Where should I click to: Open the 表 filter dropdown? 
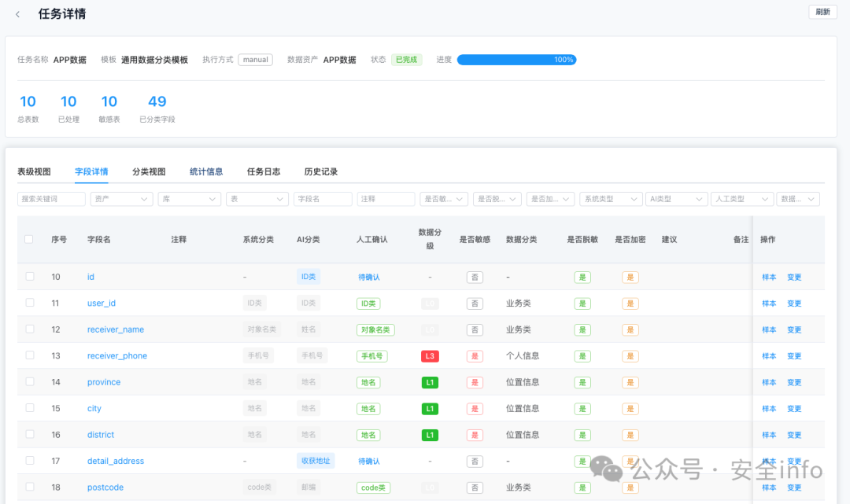(x=257, y=199)
